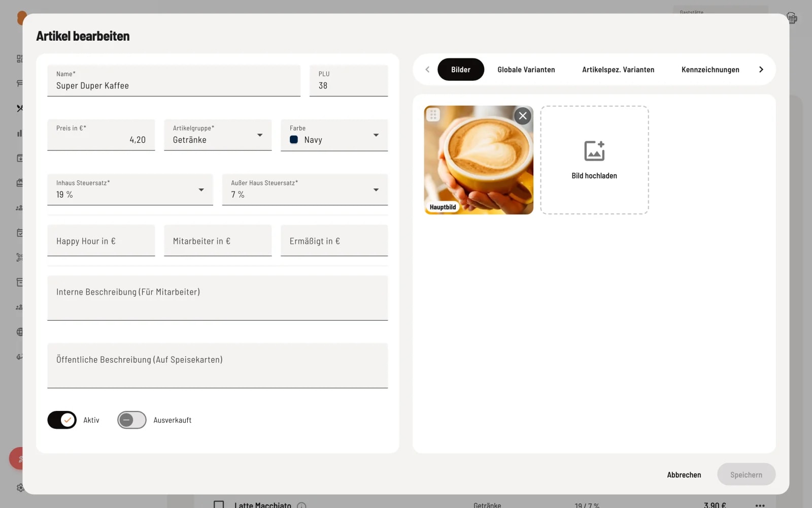Click the Ermäßigt in € field
Image resolution: width=812 pixels, height=508 pixels.
pyautogui.click(x=334, y=241)
